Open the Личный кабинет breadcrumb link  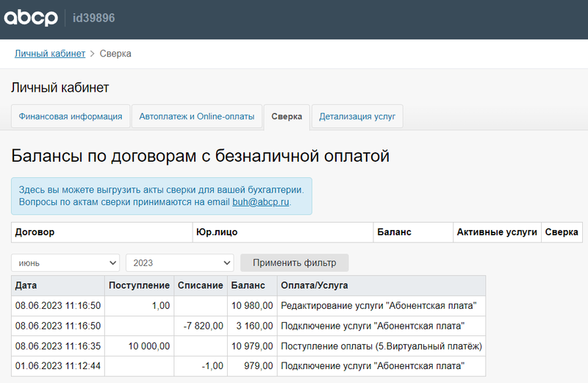coord(50,54)
